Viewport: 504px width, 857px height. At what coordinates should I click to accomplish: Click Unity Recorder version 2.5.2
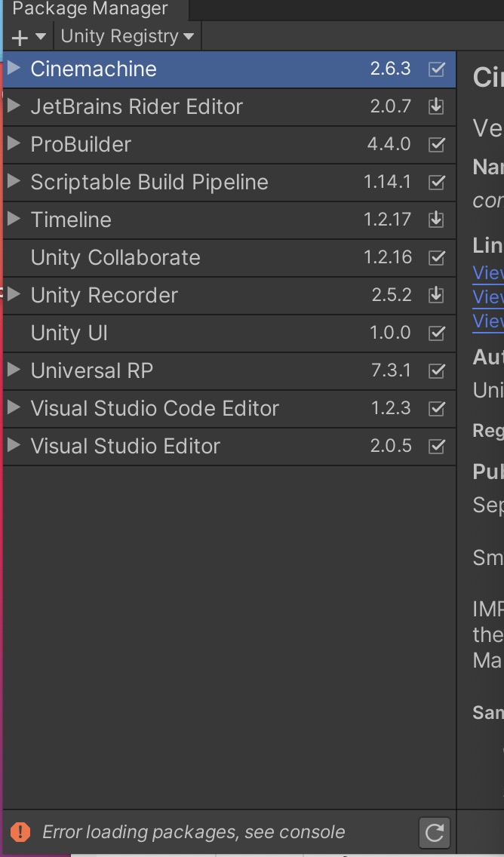click(392, 294)
